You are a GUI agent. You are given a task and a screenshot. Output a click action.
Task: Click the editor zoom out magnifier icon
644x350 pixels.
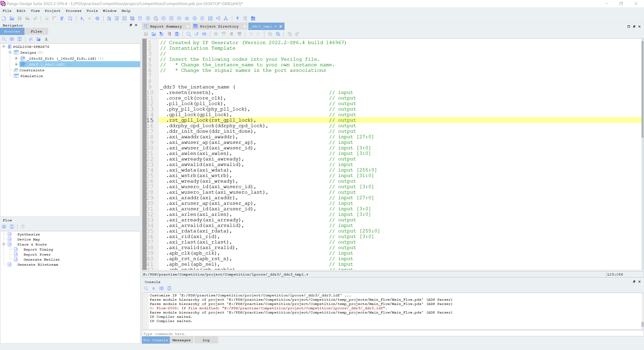click(278, 34)
